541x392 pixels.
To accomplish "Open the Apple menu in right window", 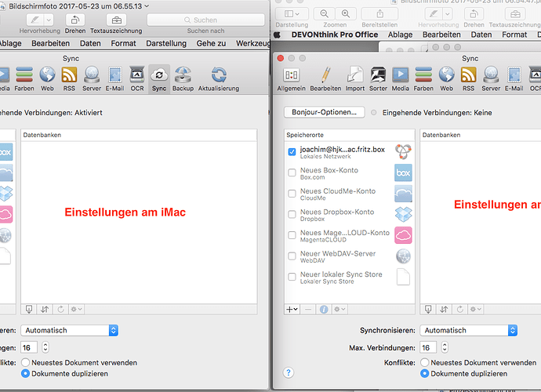I will 277,34.
